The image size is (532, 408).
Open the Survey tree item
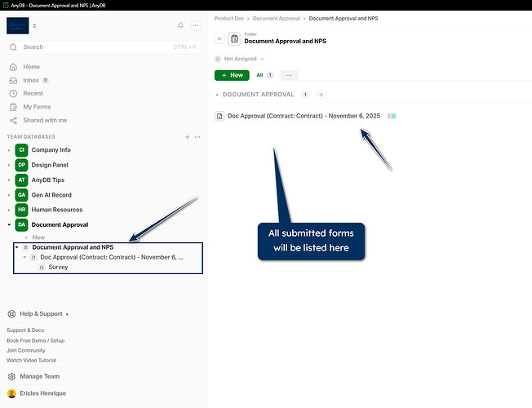tap(58, 267)
